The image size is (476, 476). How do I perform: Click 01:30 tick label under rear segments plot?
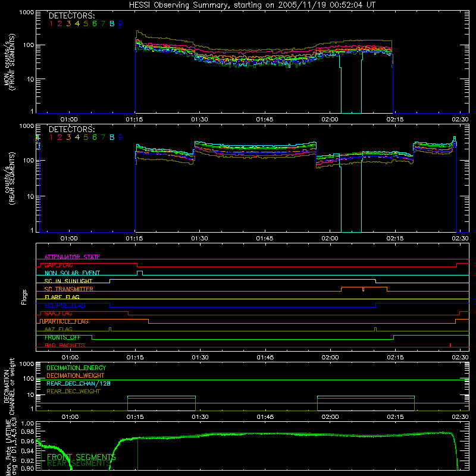tap(200, 239)
